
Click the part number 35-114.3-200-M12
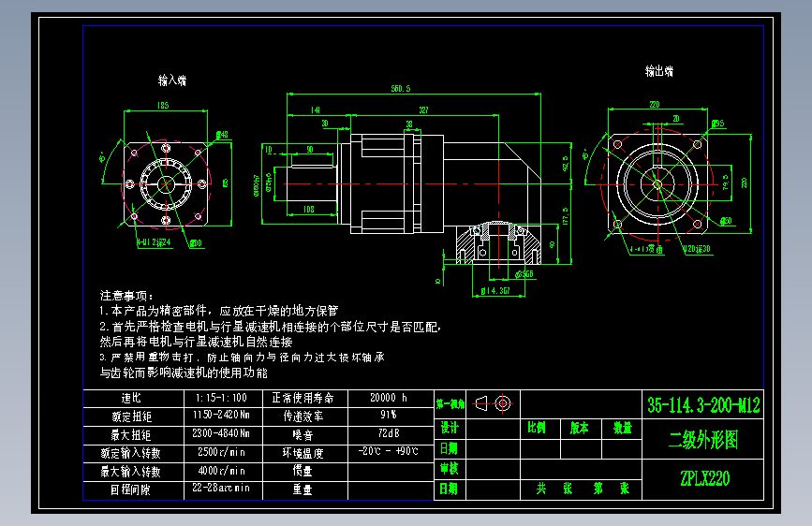click(x=703, y=405)
